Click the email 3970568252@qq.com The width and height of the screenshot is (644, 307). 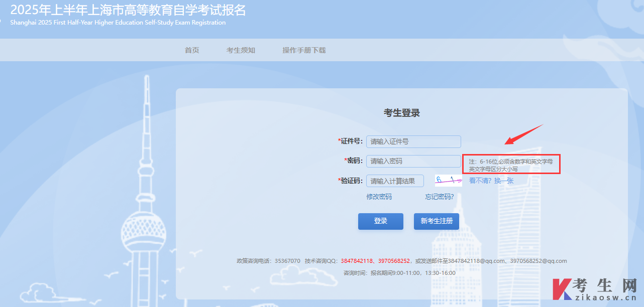(539, 261)
